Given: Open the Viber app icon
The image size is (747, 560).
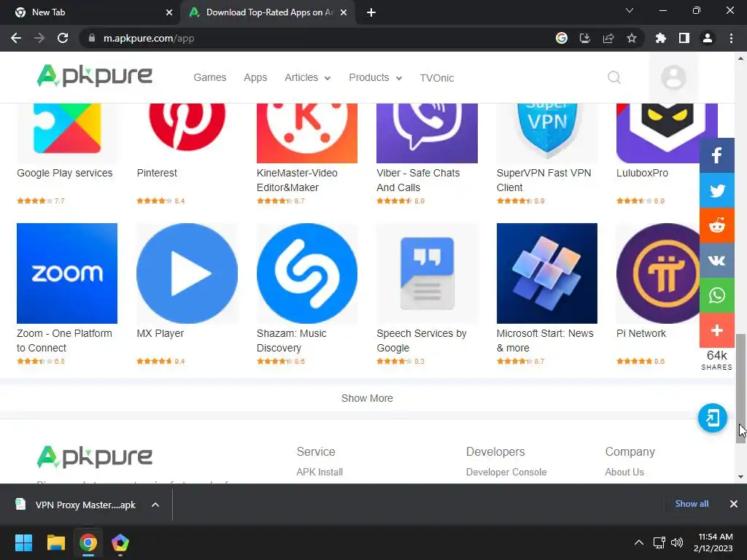Looking at the screenshot, I should (x=427, y=133).
